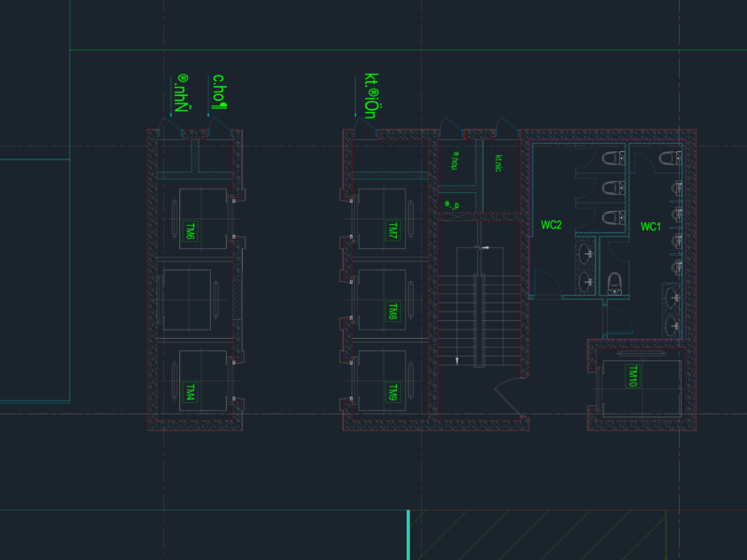
Task: Select the TM7 elevator label
Action: click(x=392, y=231)
